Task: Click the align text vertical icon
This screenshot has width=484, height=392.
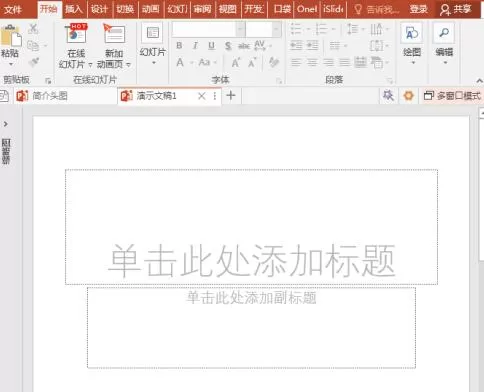Action: (x=377, y=45)
